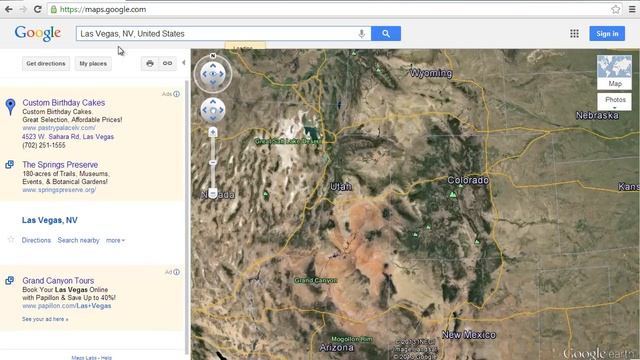Click the Wyoming label on the map

click(431, 73)
